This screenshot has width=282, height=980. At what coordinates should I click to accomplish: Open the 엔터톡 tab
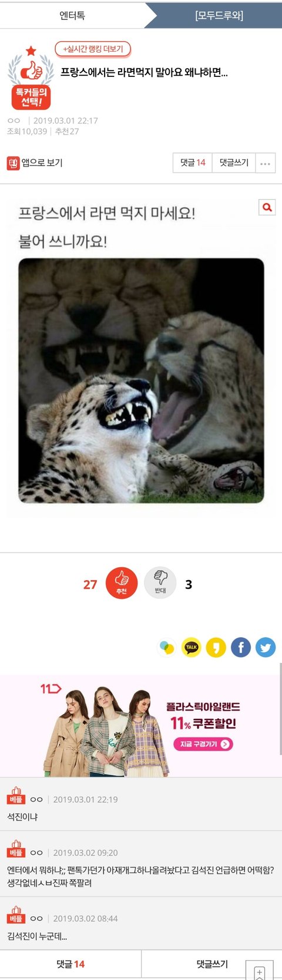click(72, 15)
